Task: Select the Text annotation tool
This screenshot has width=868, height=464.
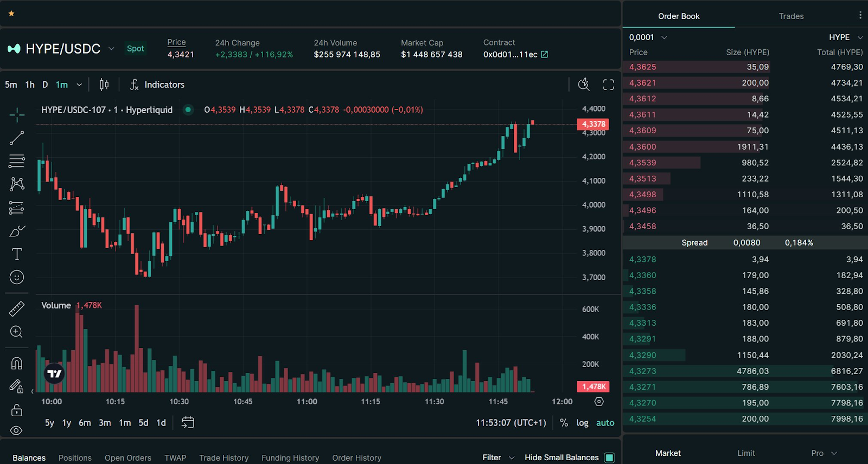Action: click(x=17, y=254)
